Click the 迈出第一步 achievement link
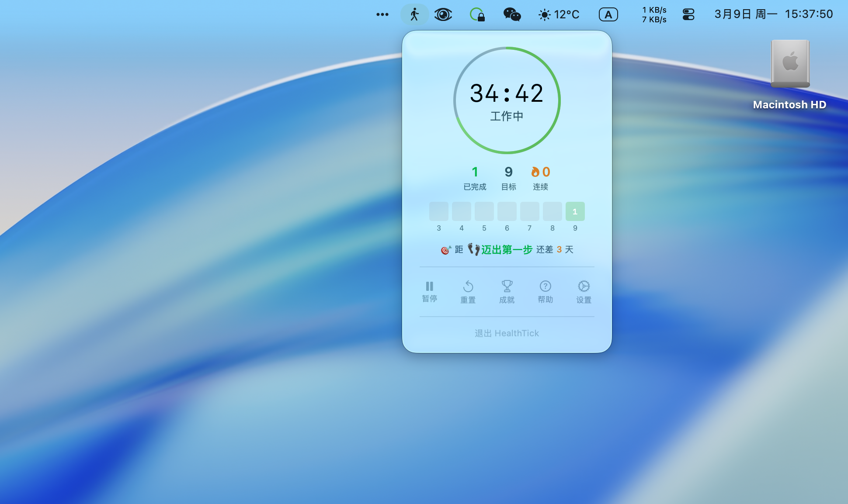 tap(506, 249)
